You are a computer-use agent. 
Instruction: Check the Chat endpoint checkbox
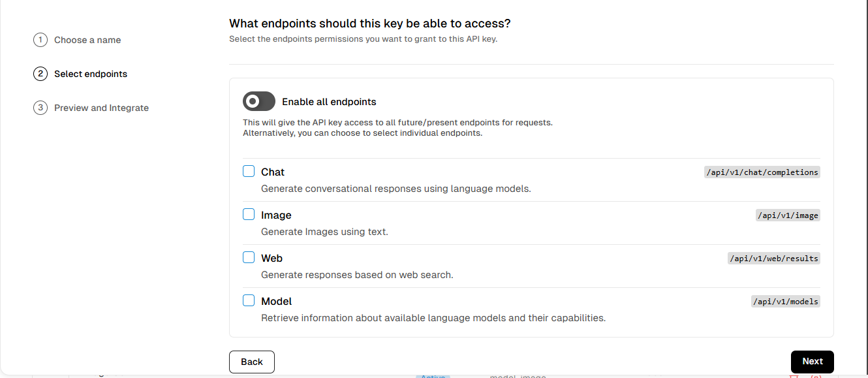249,171
